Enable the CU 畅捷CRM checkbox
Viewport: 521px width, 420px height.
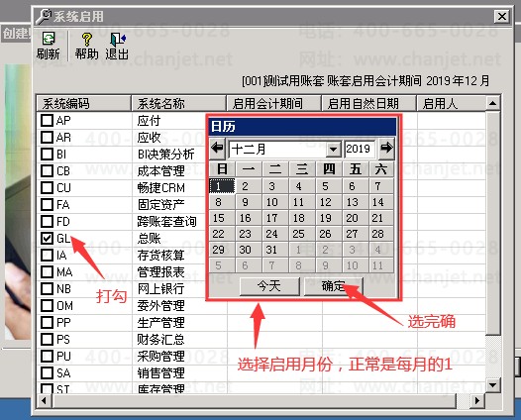[47, 188]
